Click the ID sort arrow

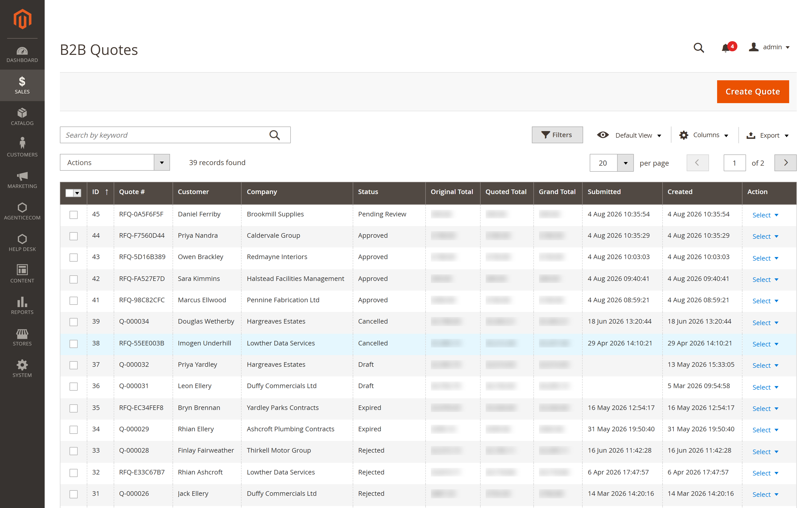click(x=107, y=192)
